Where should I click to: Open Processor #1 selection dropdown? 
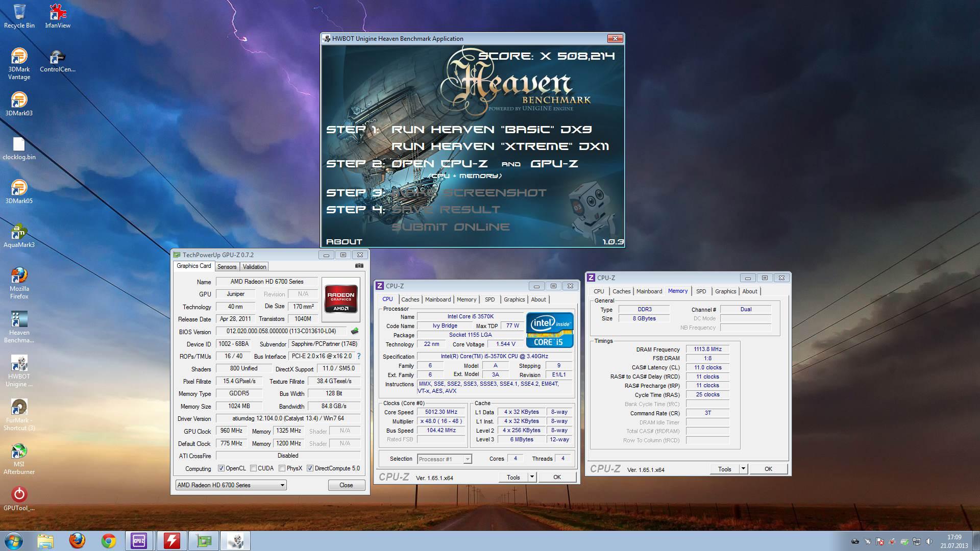click(x=444, y=459)
